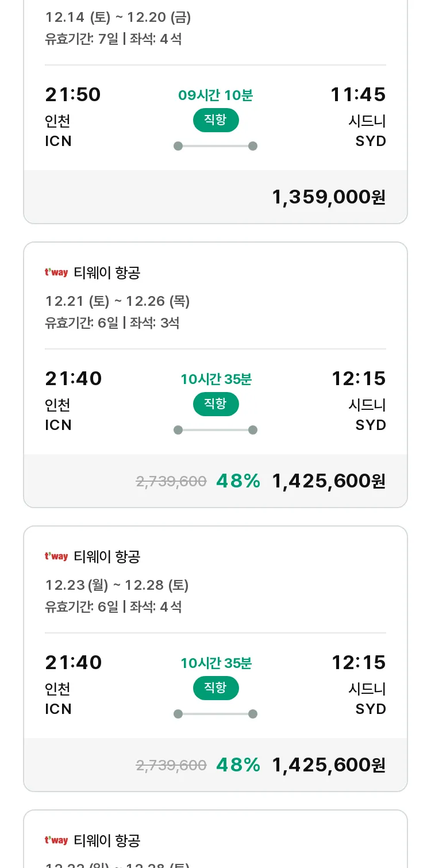Select the 1,425,600원 price on 12.21 flight
The width and height of the screenshot is (431, 868).
coord(329,481)
